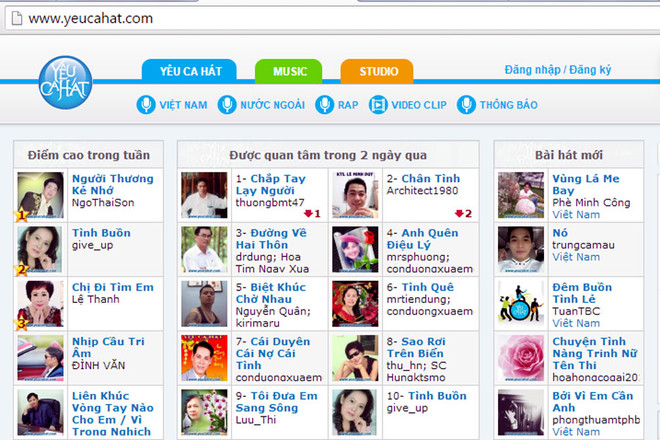Open song Người Thương Kẻ Nhớ
660x440 pixels.
112,185
